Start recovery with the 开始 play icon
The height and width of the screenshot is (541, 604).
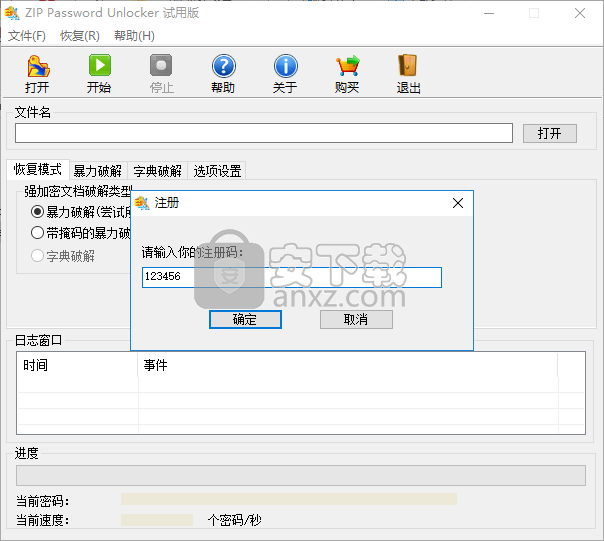click(x=99, y=66)
